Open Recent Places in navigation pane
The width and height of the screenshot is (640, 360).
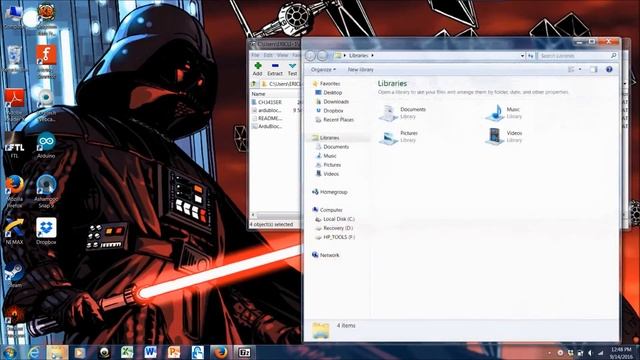(334, 120)
